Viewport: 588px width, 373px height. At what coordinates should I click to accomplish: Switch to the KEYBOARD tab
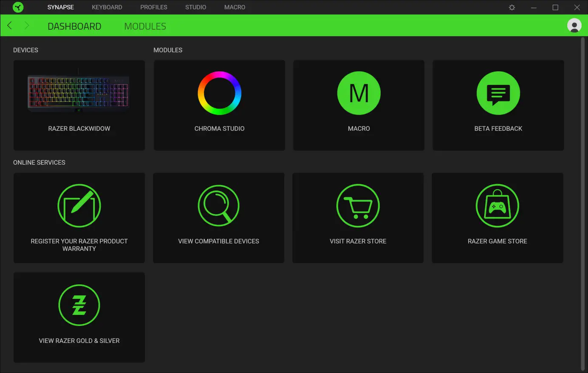[107, 7]
